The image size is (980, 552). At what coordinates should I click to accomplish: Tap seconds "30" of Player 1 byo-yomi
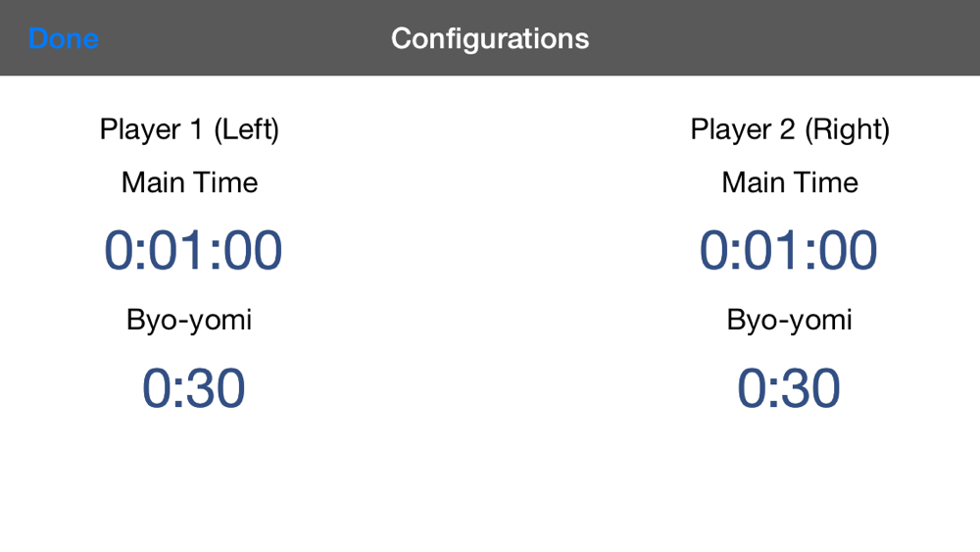(x=214, y=388)
